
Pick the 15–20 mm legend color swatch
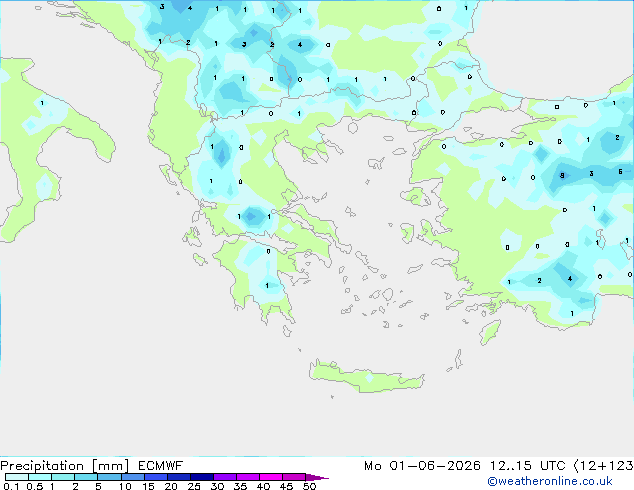point(156,477)
